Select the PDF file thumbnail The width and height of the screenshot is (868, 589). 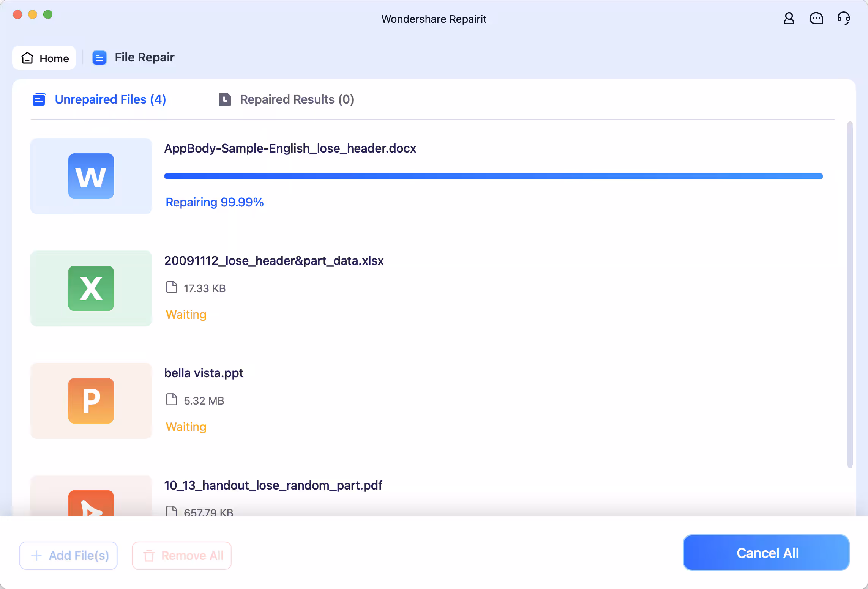click(x=91, y=496)
